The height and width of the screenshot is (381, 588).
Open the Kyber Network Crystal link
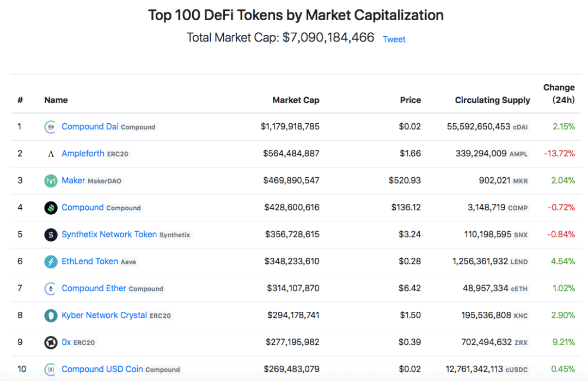coord(104,315)
